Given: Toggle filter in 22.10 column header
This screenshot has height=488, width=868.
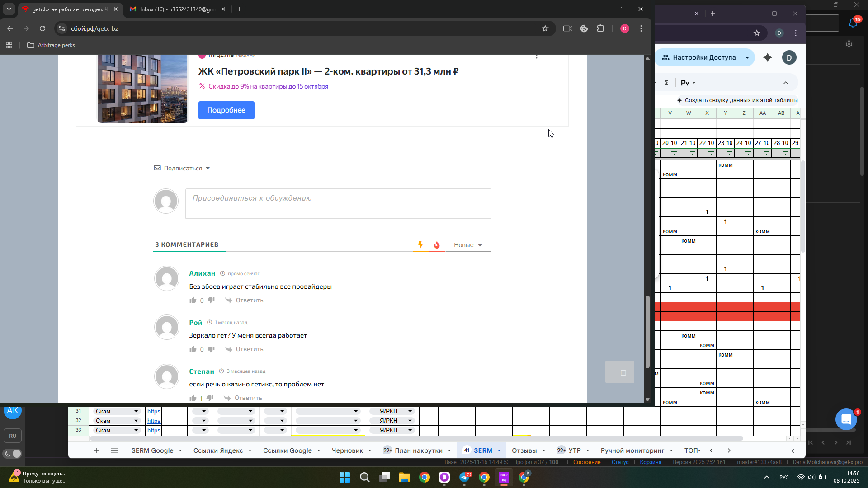Looking at the screenshot, I should coord(711,153).
